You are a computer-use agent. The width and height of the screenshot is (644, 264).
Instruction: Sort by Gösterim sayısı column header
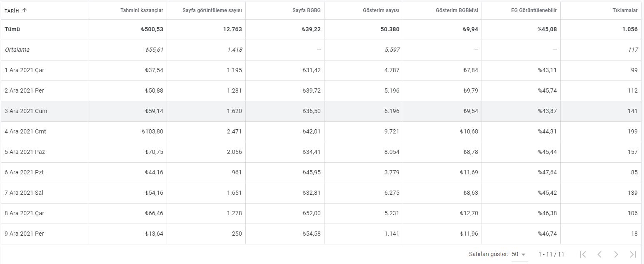(381, 10)
